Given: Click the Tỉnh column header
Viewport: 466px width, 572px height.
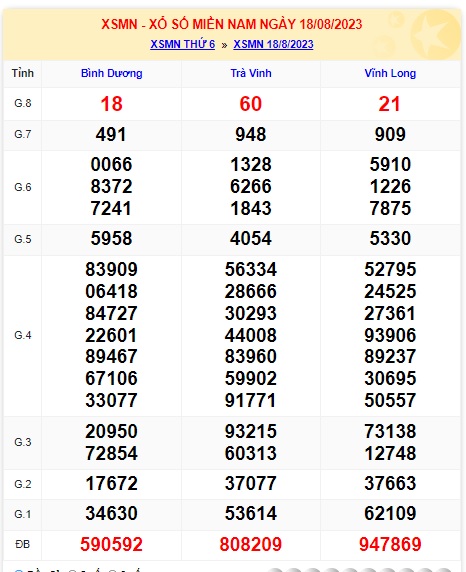Looking at the screenshot, I should [x=23, y=73].
